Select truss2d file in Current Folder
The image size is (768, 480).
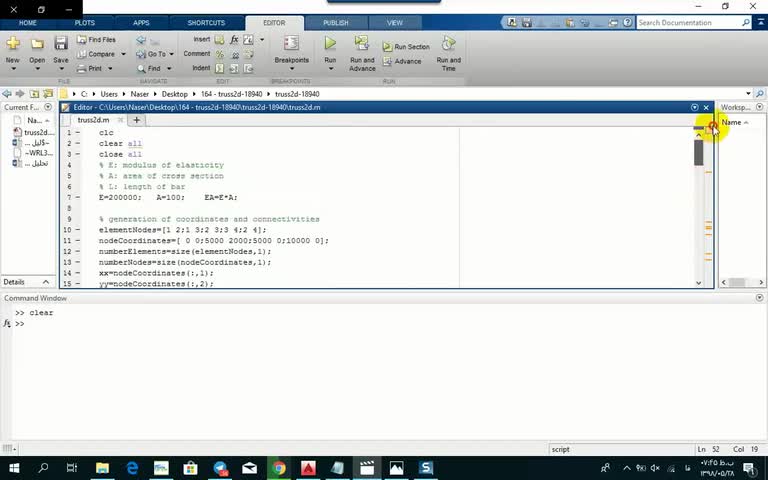[34, 132]
